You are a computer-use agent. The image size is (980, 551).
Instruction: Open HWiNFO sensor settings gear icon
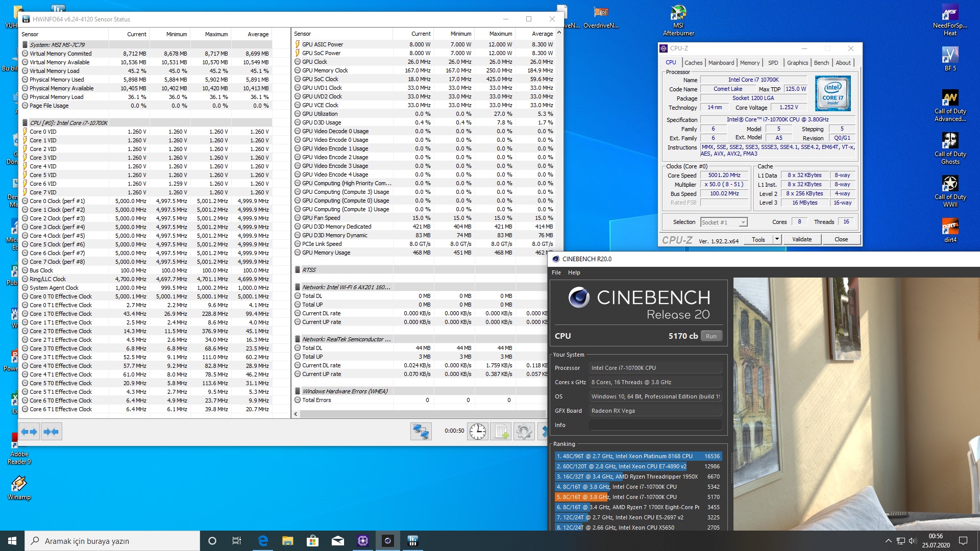click(x=524, y=432)
